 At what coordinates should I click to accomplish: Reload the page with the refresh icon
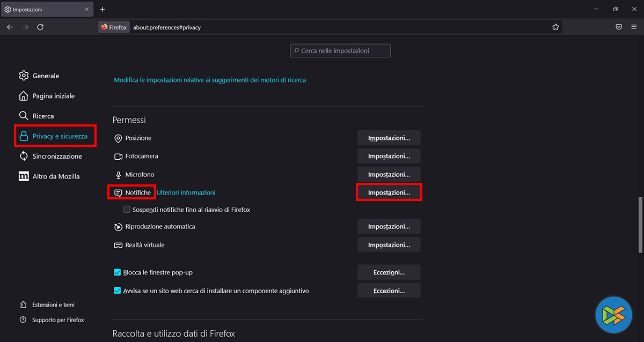coord(40,27)
